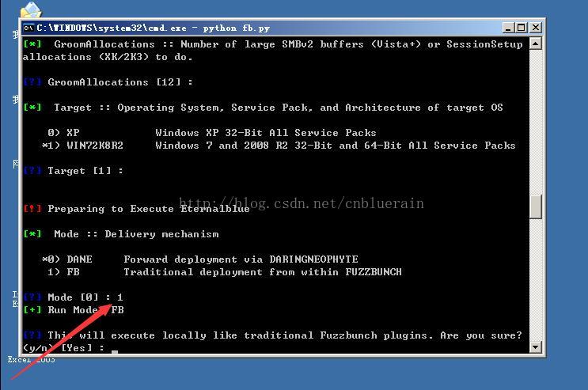This screenshot has width=588, height=390.
Task: Click the 'Target :: Operating System' description line
Action: coord(263,108)
